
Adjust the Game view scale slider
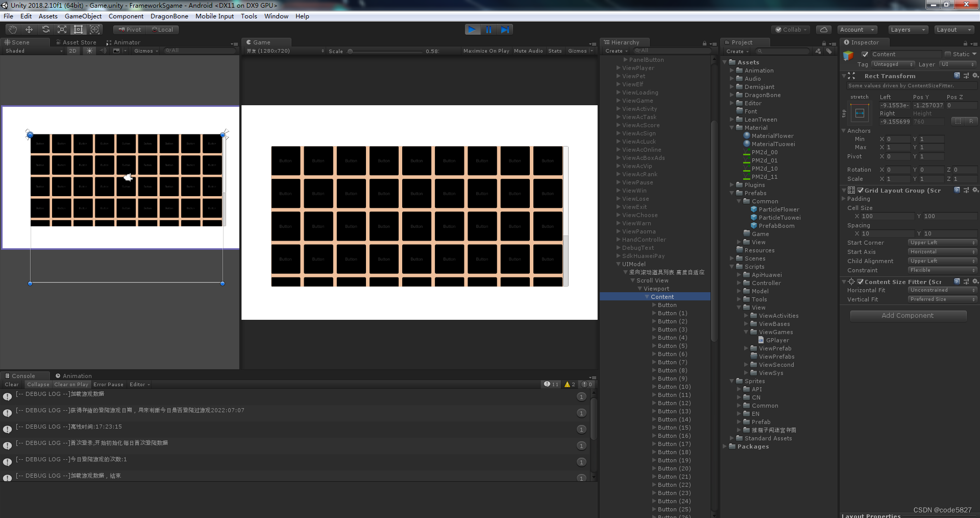click(351, 51)
